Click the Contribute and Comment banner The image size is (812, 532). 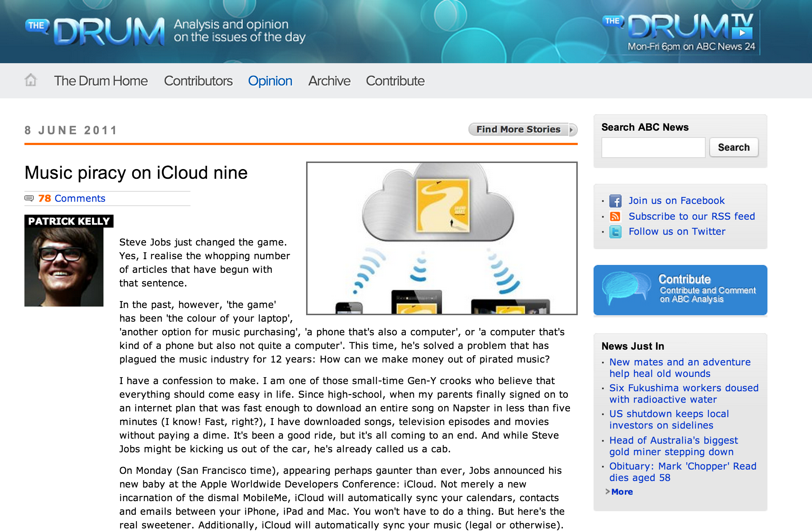[680, 290]
